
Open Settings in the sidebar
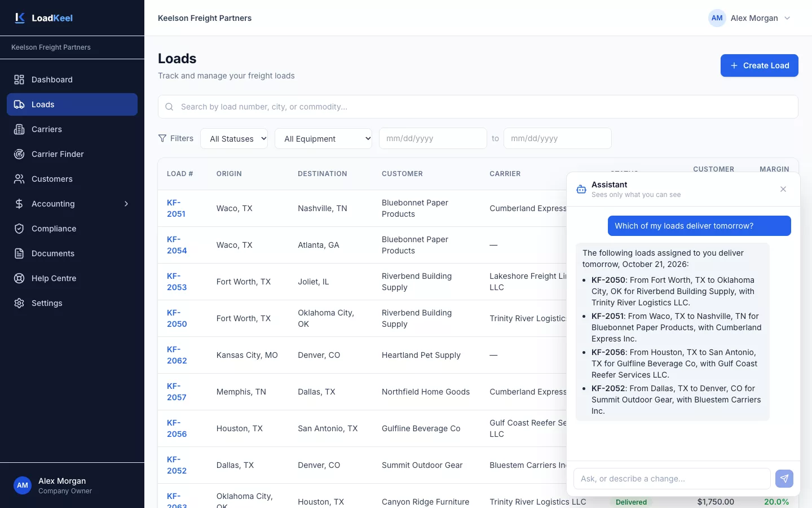[x=72, y=303]
